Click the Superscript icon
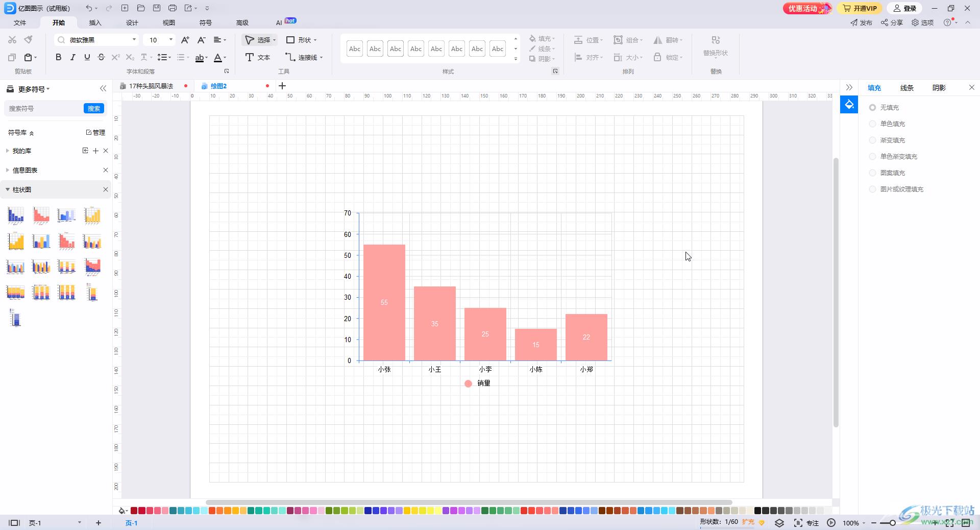The height and width of the screenshot is (530, 980). (x=115, y=57)
